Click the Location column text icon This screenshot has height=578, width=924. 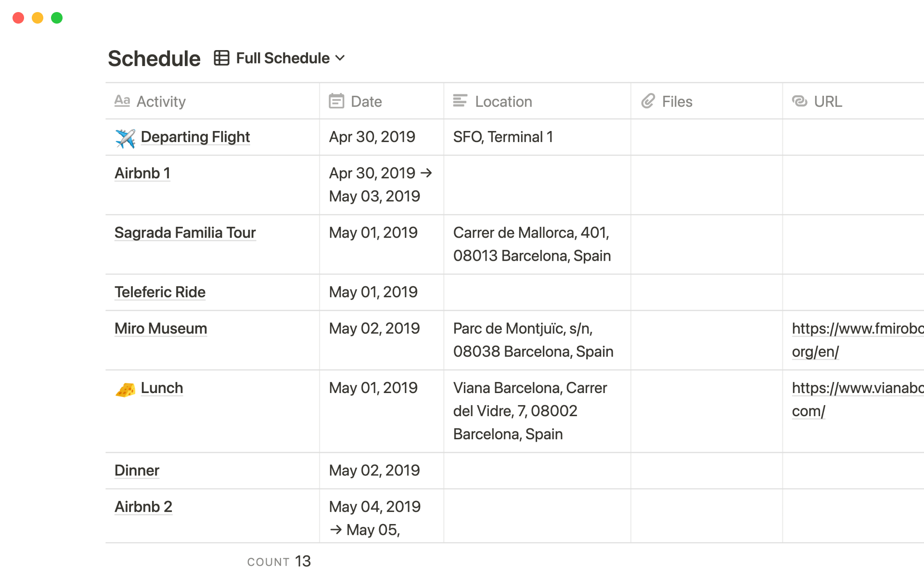coord(460,101)
